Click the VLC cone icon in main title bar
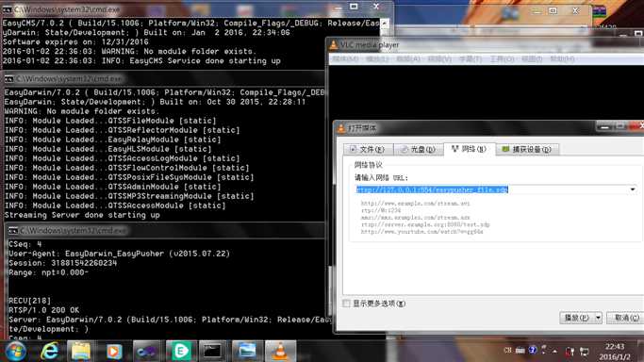Viewport: 644px width, 362px height. pos(334,44)
